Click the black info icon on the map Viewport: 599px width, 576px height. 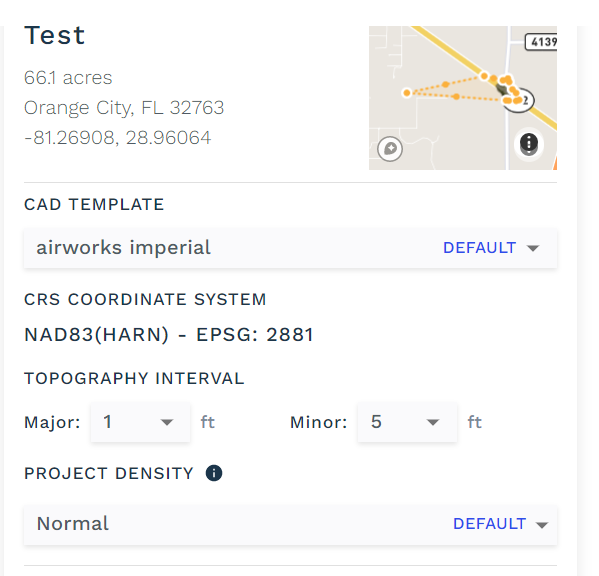pos(529,144)
